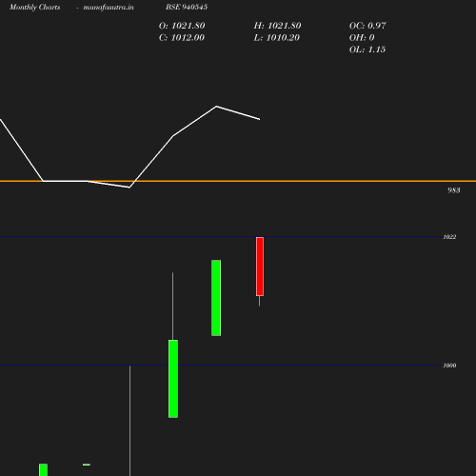Click the 'Monthly Charts' title text
Screen dimensions: 476x476
[35, 7]
